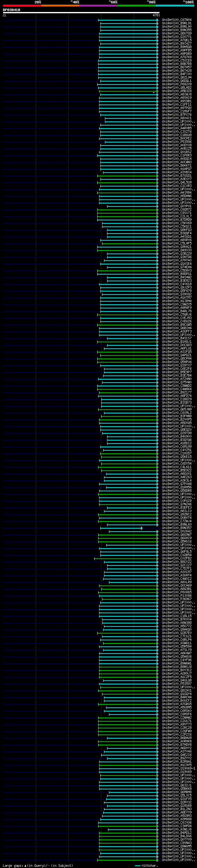Select hit UniRef100_P13086
The width and height of the screenshot is (197, 868).
coord(177,596)
